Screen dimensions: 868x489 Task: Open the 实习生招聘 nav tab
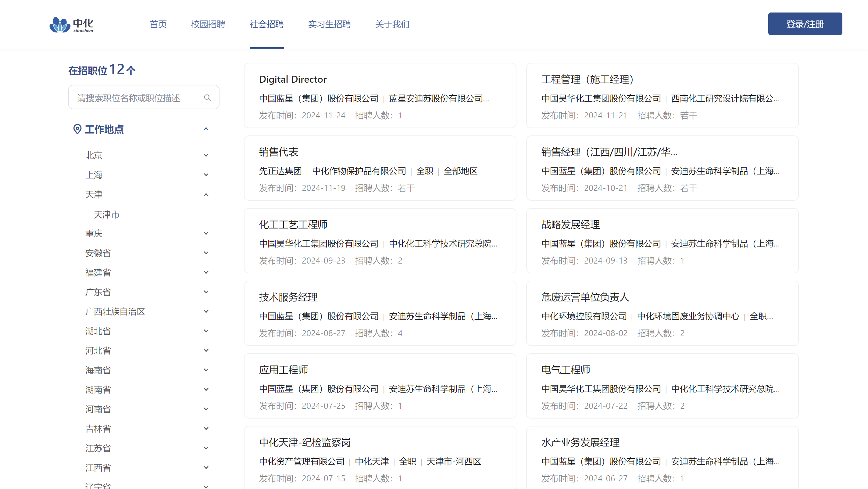pos(329,24)
